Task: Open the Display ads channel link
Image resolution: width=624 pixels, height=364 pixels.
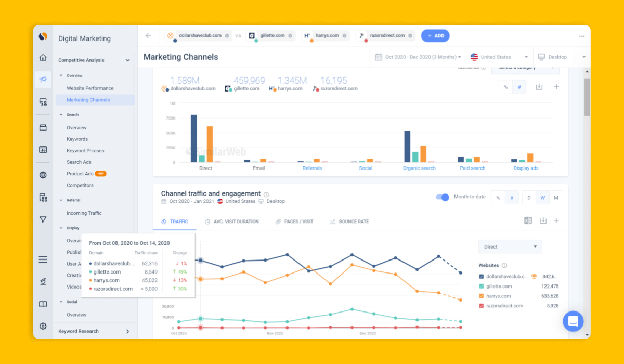Action: (526, 168)
